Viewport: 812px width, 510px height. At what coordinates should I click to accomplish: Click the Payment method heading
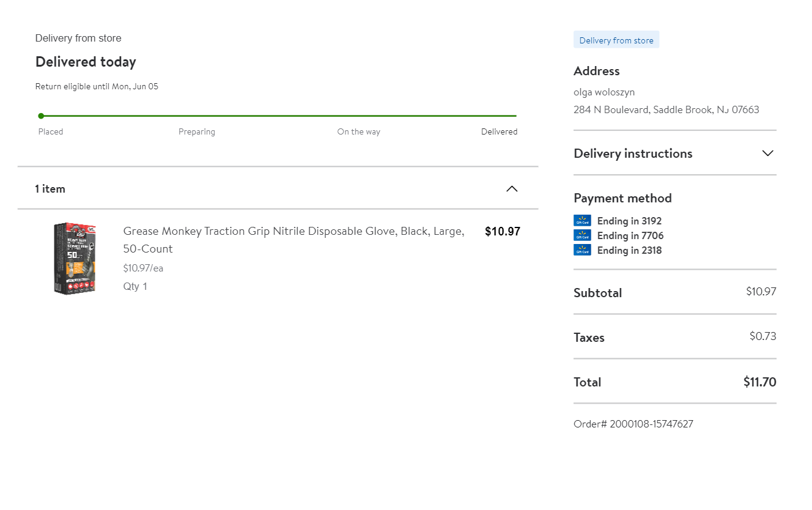tap(622, 198)
